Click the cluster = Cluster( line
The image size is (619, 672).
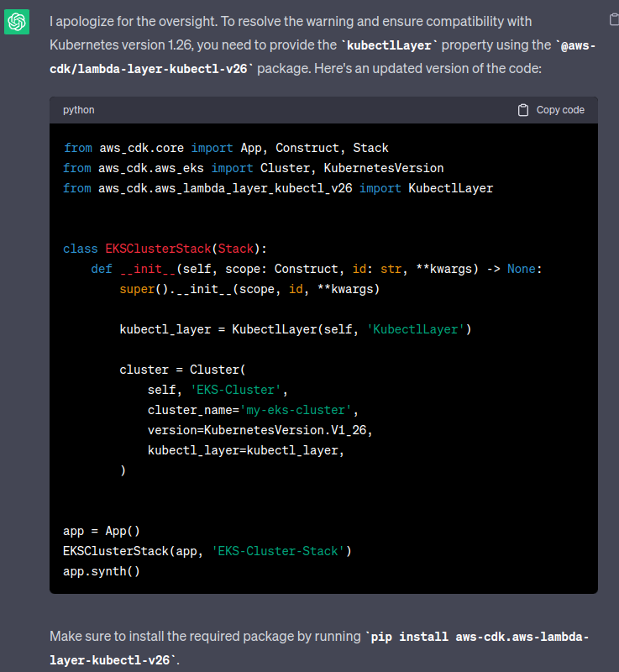pos(182,370)
